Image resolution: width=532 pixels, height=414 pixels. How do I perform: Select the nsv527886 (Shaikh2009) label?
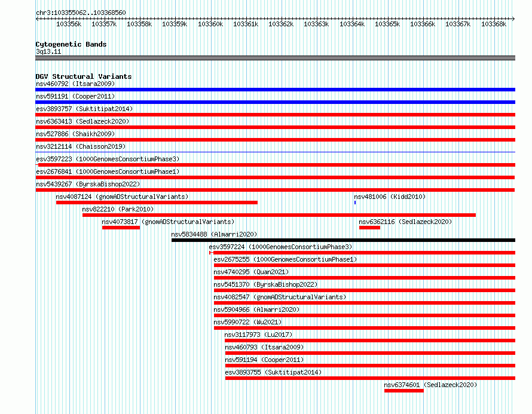pos(75,134)
